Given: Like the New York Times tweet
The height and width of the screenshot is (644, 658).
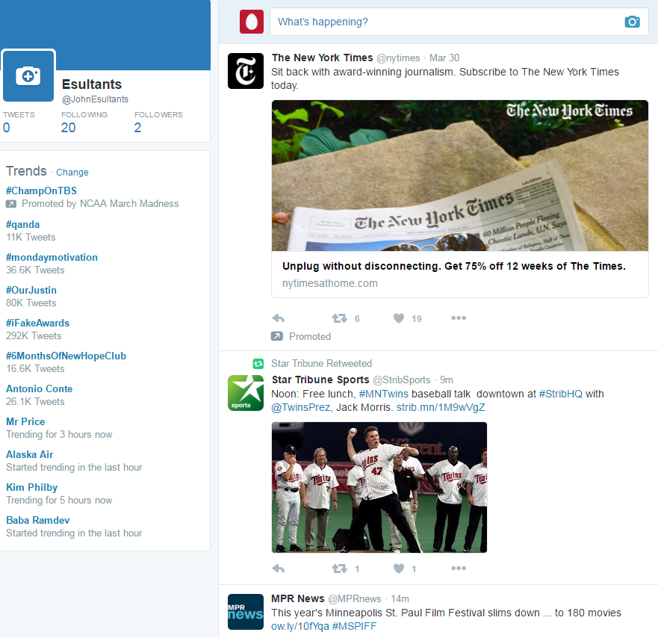Looking at the screenshot, I should (399, 318).
